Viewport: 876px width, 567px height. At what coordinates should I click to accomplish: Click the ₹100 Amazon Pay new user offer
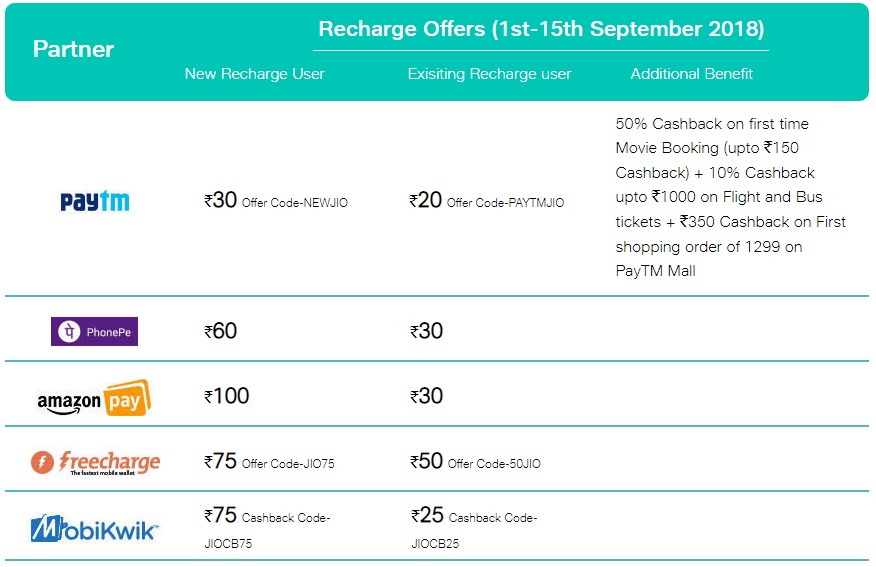click(226, 396)
